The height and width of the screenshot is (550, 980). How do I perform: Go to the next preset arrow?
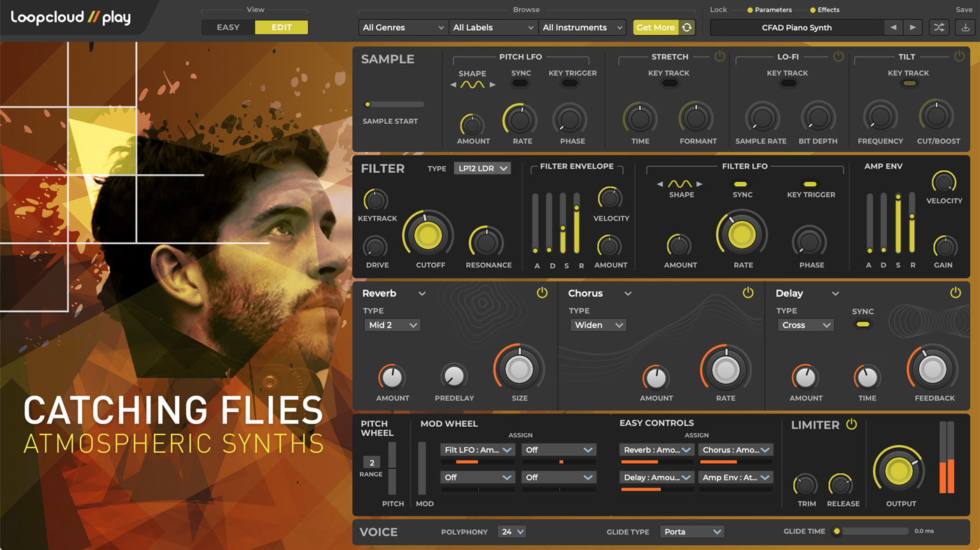pyautogui.click(x=912, y=27)
